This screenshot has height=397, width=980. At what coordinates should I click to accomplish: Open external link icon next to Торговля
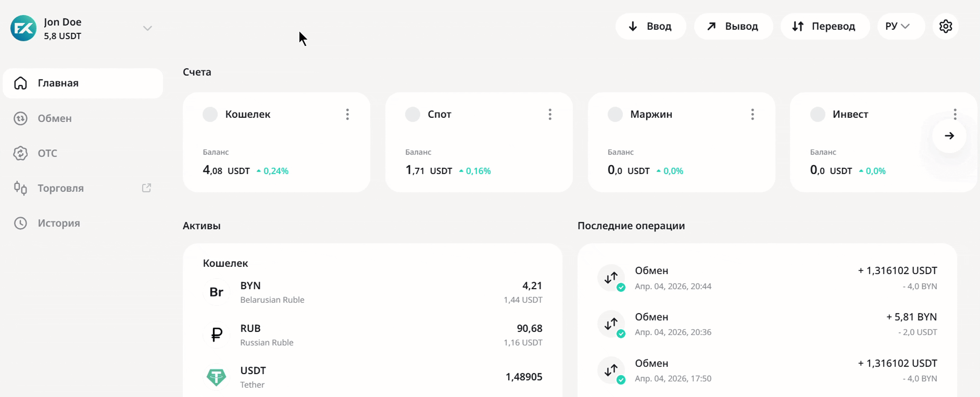point(147,188)
